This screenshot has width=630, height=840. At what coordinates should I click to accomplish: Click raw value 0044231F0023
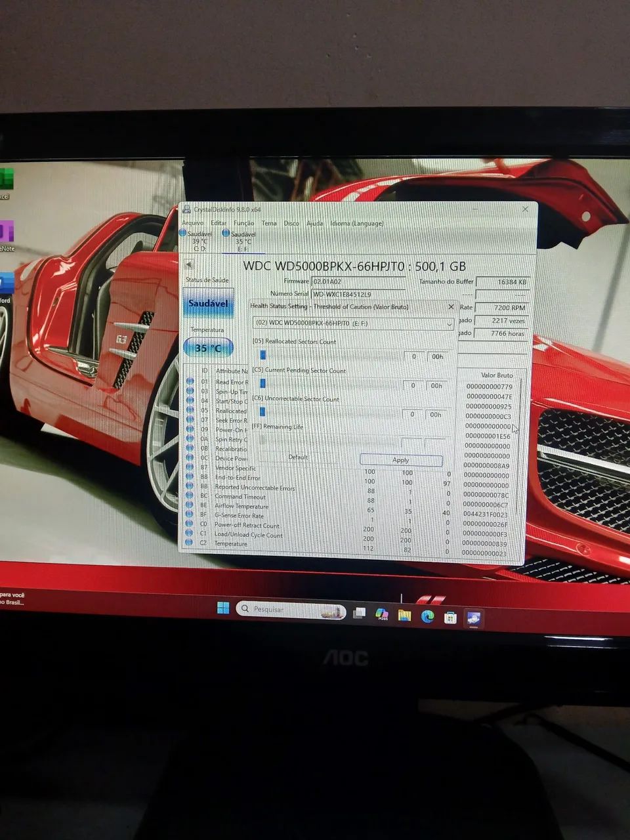(485, 514)
